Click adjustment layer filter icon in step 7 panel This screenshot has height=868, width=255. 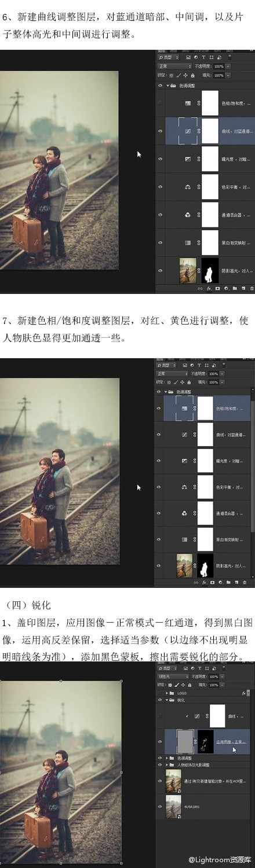(x=192, y=365)
